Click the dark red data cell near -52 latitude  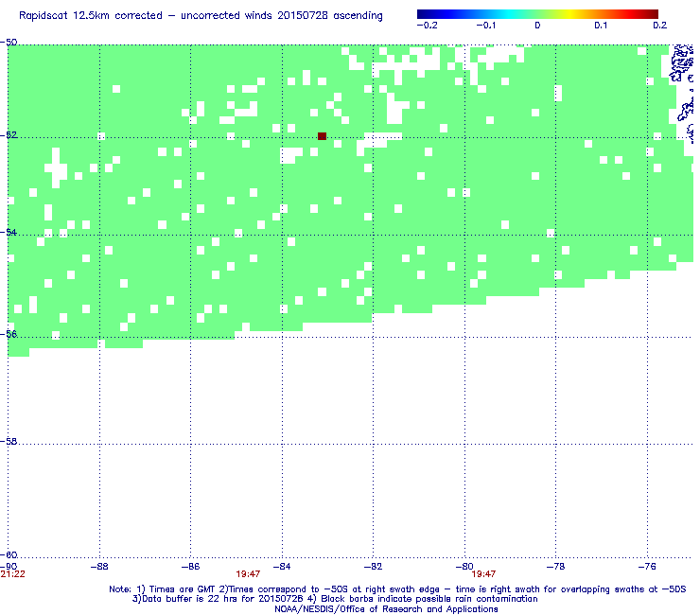pyautogui.click(x=322, y=136)
